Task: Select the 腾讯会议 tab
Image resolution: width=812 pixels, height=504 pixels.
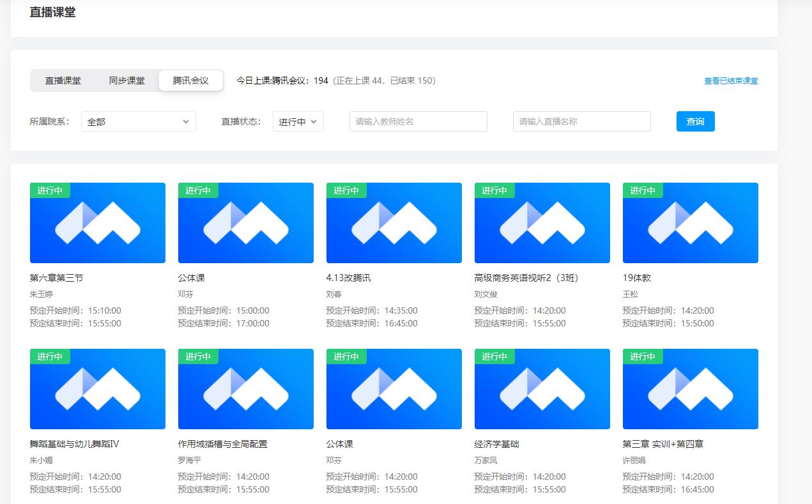Action: click(x=191, y=80)
